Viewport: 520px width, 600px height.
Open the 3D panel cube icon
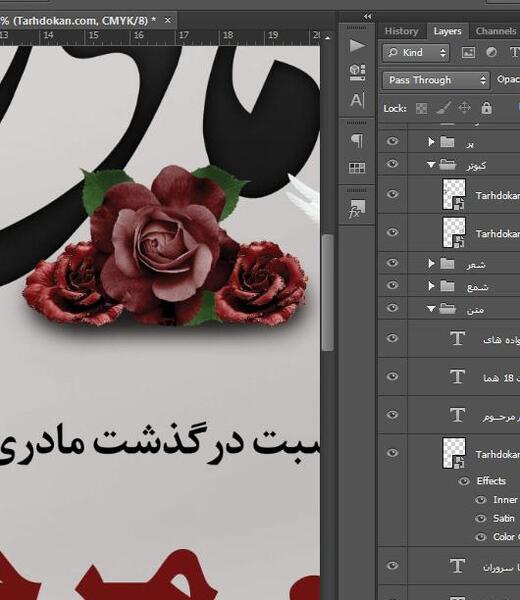coord(357,72)
